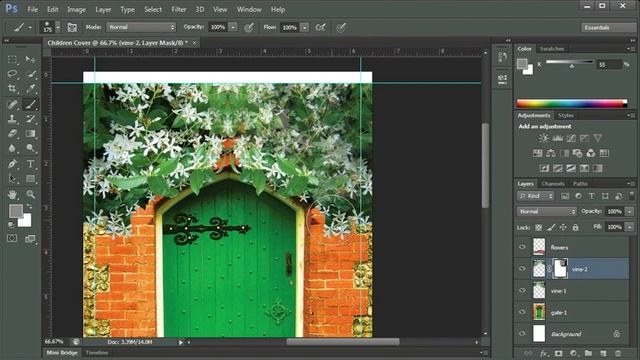Open the Image menu
This screenshot has width=640, height=360.
coord(76,9)
